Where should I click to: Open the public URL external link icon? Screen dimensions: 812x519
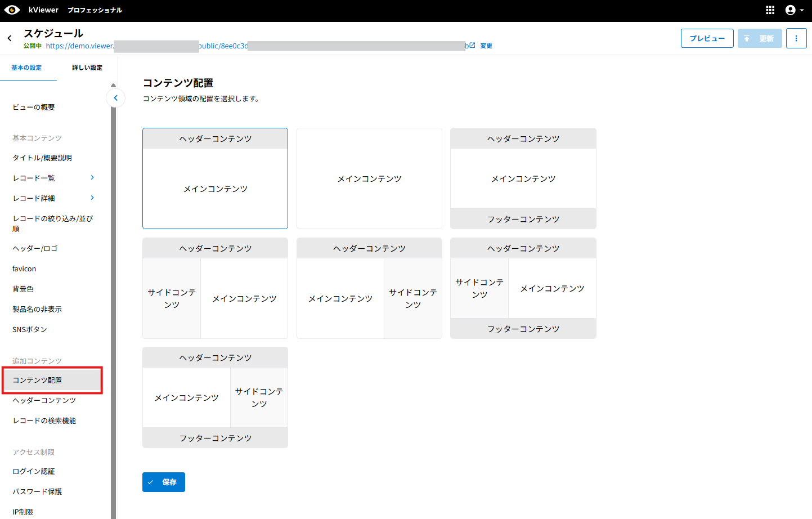[472, 46]
